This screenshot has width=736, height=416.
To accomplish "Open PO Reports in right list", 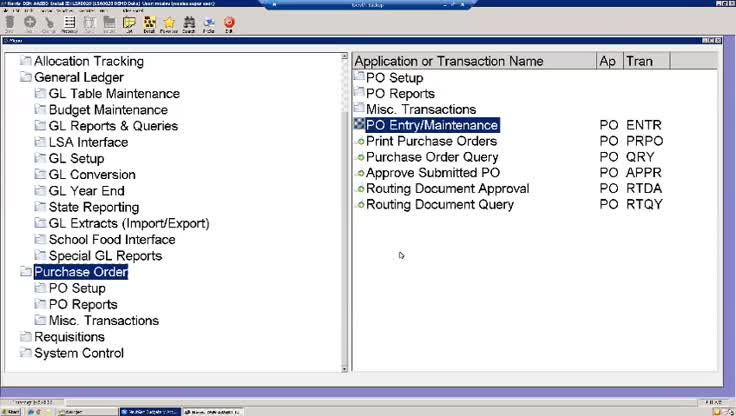I will (400, 93).
